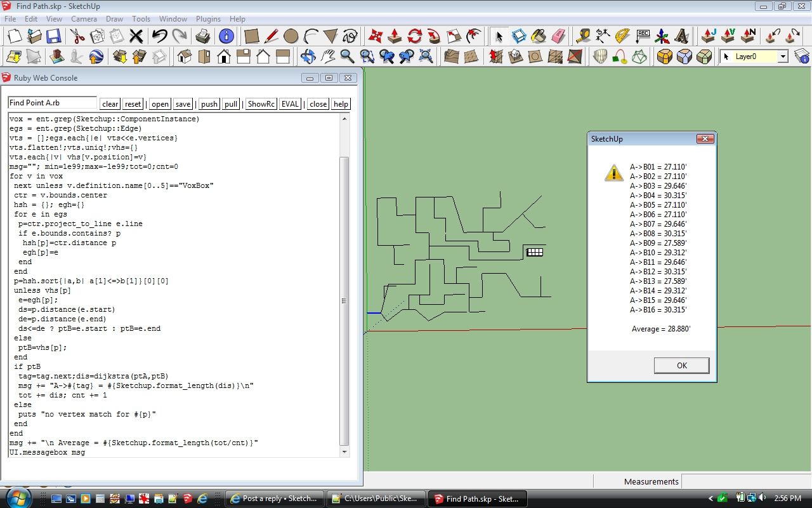Viewport: 812px width, 508px height.
Task: Activate the Select arrow tool
Action: 499,36
